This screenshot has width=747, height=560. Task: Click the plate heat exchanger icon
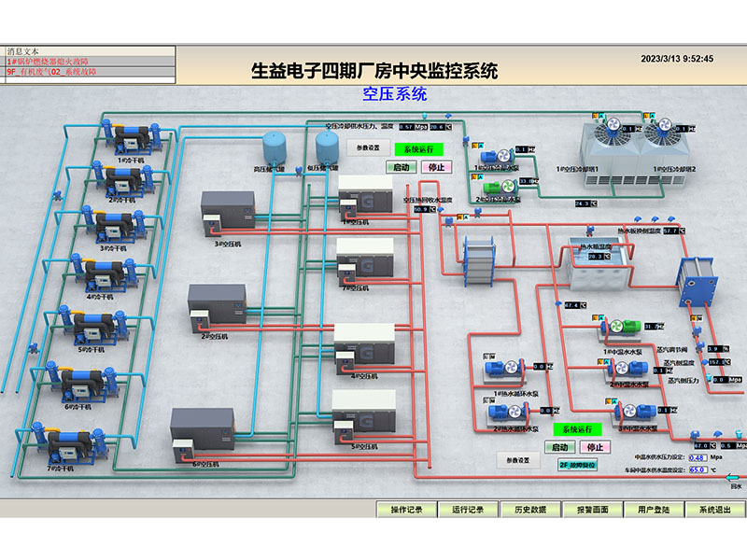pos(480,262)
